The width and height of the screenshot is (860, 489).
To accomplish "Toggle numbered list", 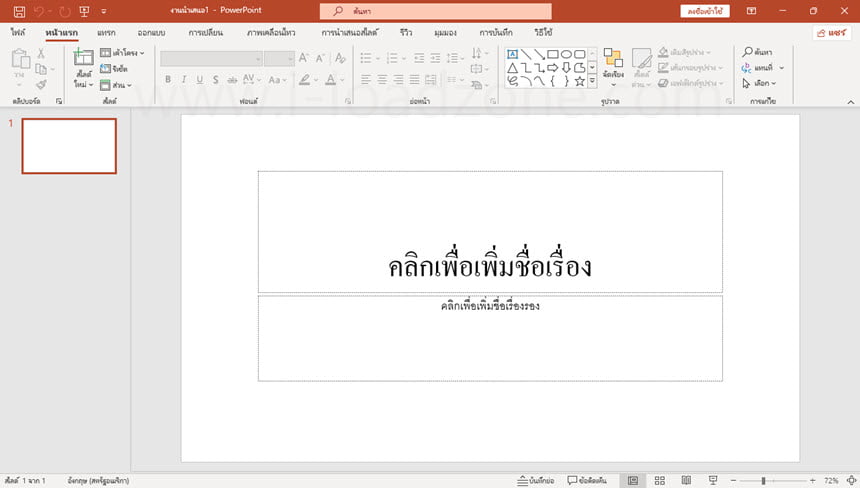I will click(x=392, y=58).
